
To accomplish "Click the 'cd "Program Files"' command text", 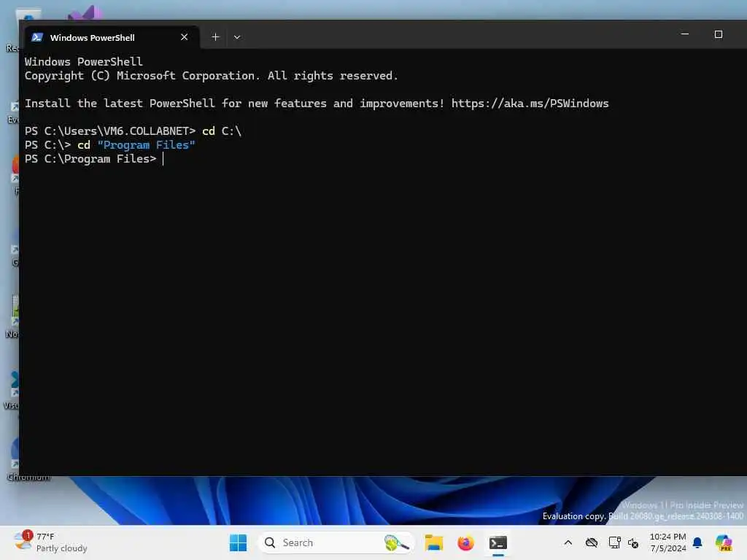I will pos(136,145).
